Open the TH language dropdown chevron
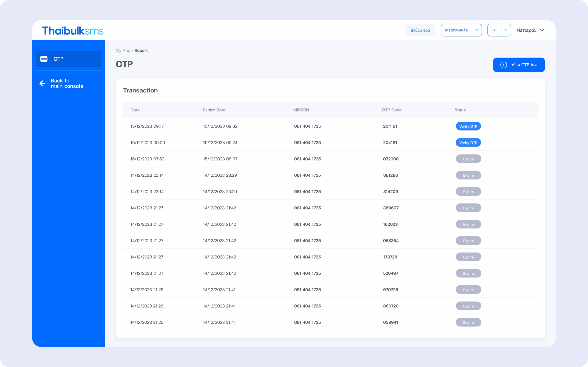 pyautogui.click(x=506, y=30)
